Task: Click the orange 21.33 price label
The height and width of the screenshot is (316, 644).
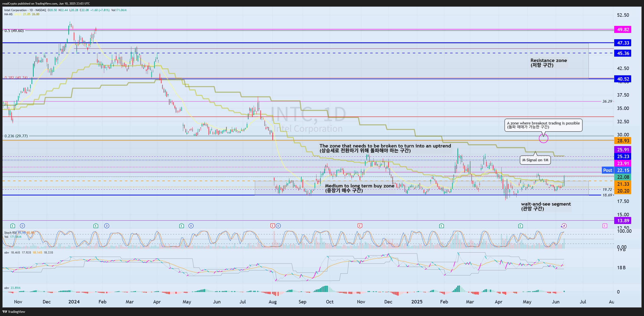Action: (622, 184)
